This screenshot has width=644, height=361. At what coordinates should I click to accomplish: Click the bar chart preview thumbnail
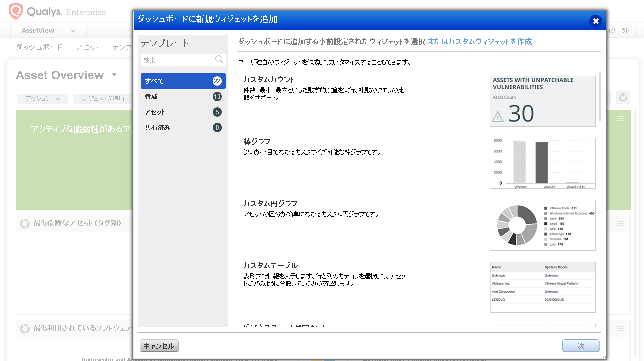pyautogui.click(x=543, y=163)
